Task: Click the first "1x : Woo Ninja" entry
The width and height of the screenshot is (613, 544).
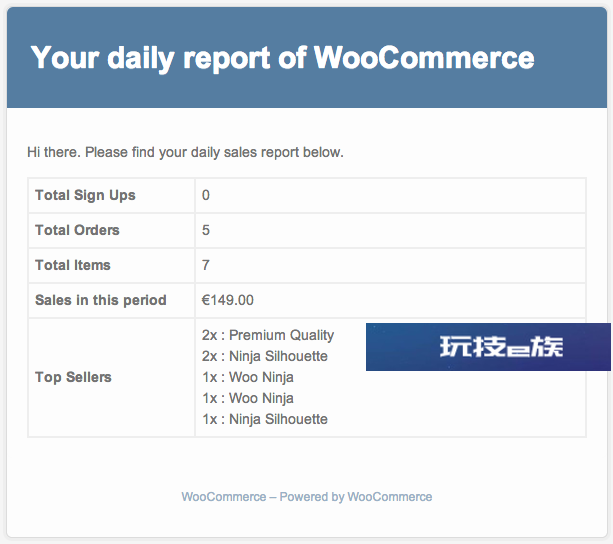Action: point(247,377)
